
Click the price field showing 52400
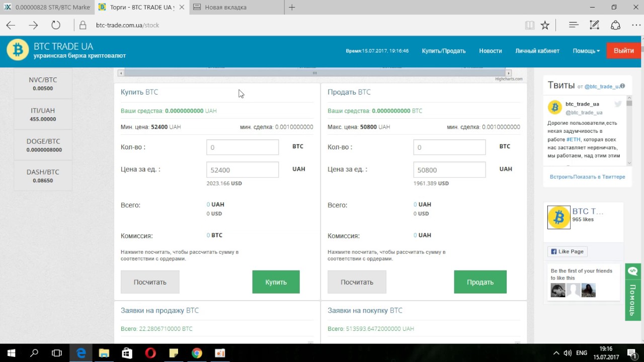[243, 169]
